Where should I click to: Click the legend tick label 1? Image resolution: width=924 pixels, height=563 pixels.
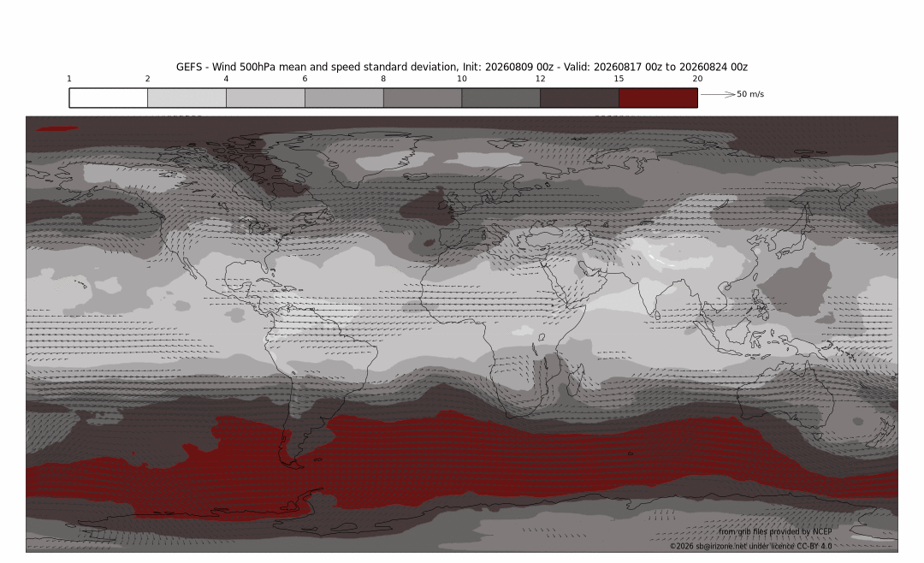69,79
